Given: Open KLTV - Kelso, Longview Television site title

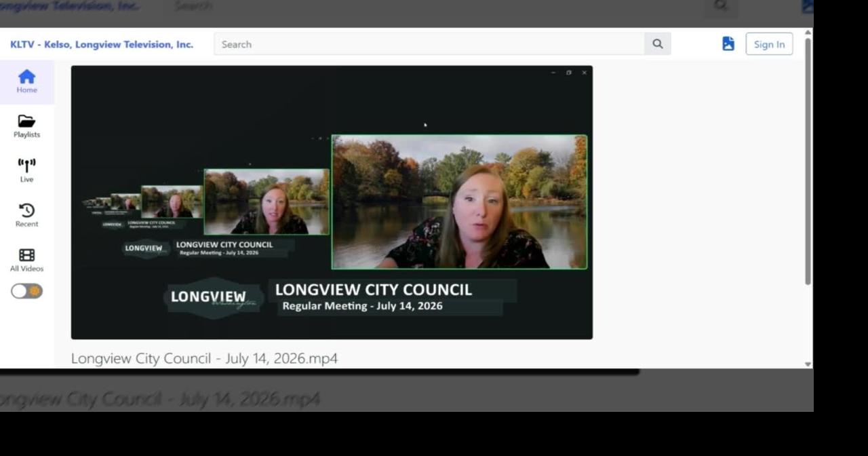Looking at the screenshot, I should click(102, 44).
